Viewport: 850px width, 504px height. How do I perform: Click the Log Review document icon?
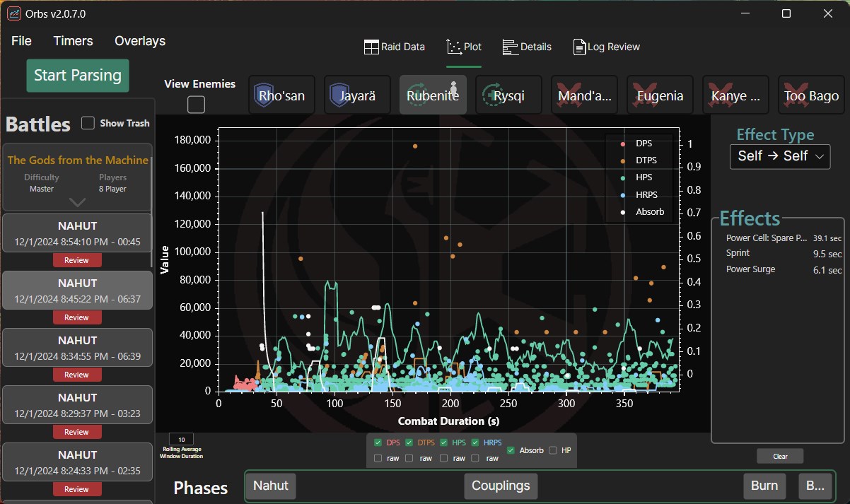pos(579,47)
